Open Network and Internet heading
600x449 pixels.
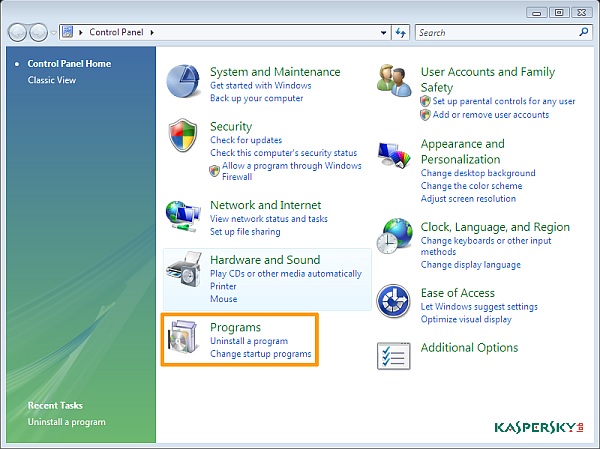click(266, 205)
